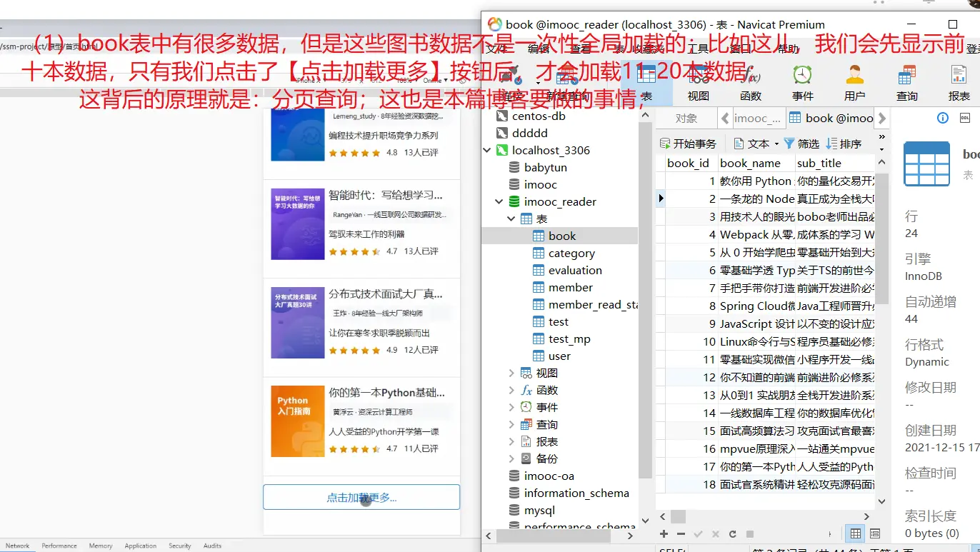Switch to form view mode
This screenshot has width=980, height=552.
tap(874, 533)
